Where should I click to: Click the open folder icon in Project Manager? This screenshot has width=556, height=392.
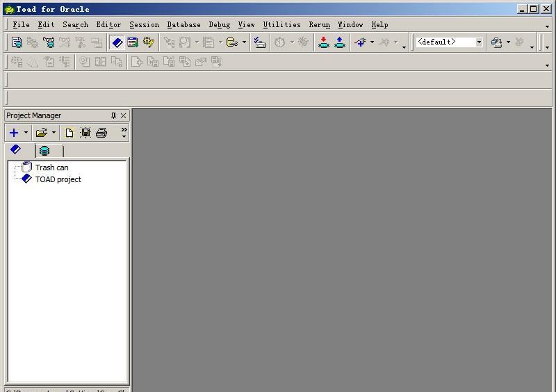pyautogui.click(x=42, y=133)
